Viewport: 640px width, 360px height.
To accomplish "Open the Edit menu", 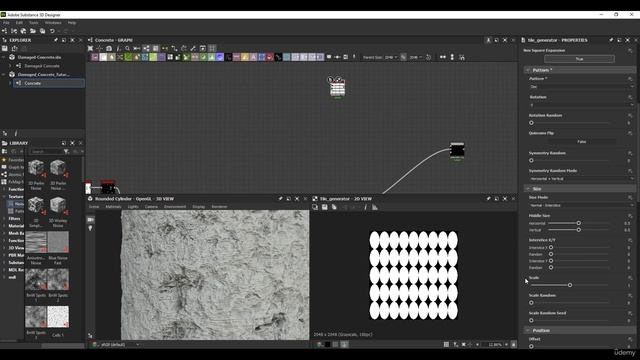I will 19,23.
